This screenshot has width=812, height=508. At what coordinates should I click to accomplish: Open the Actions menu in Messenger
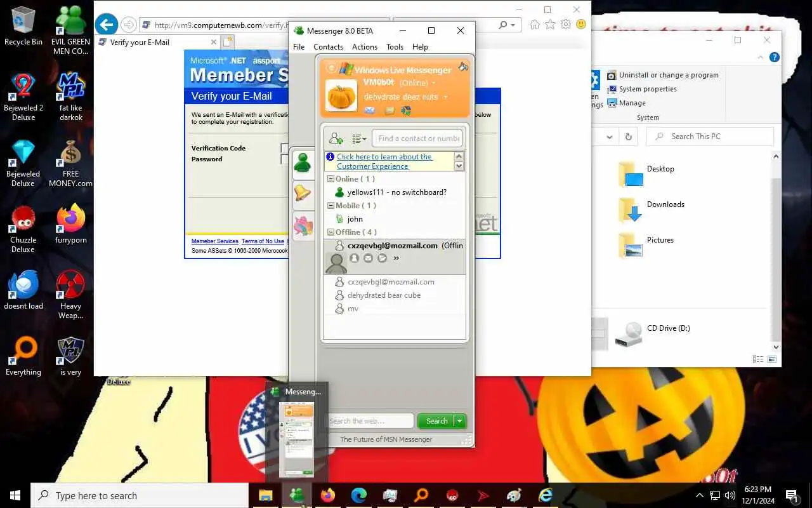tap(365, 47)
